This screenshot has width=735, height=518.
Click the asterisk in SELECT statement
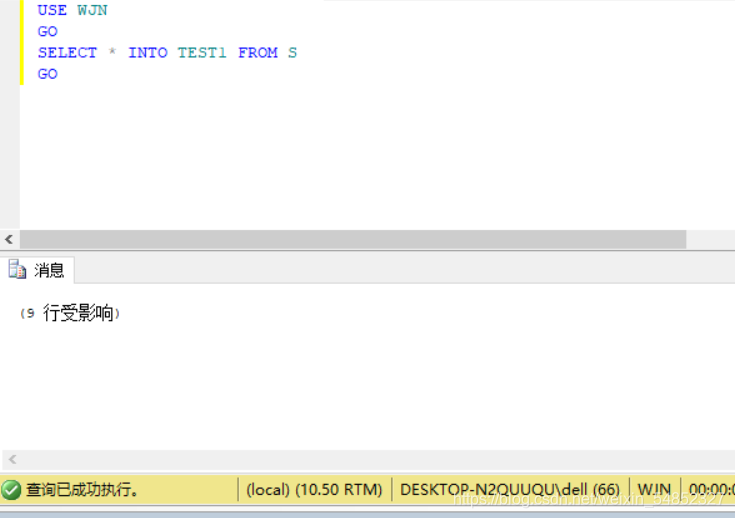(x=112, y=52)
